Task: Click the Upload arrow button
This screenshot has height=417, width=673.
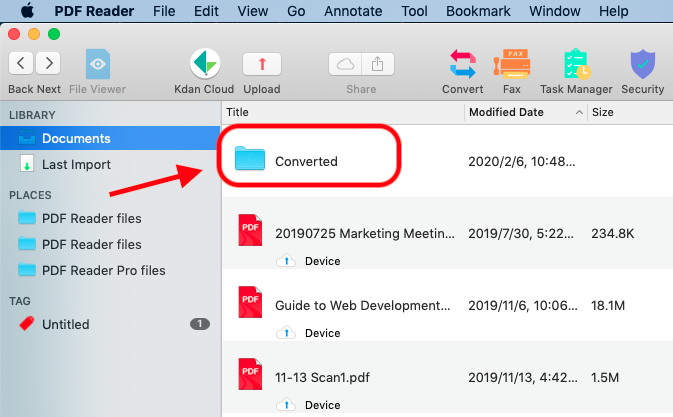Action: pos(262,64)
